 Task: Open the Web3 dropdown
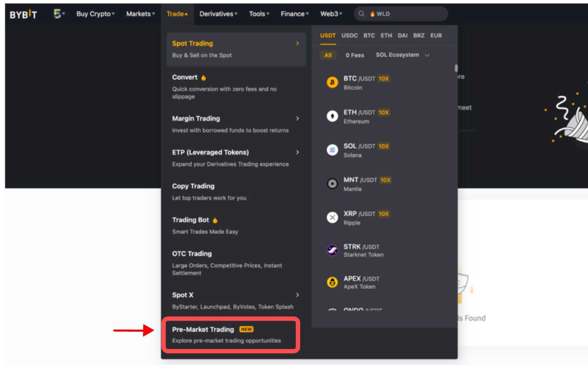331,14
